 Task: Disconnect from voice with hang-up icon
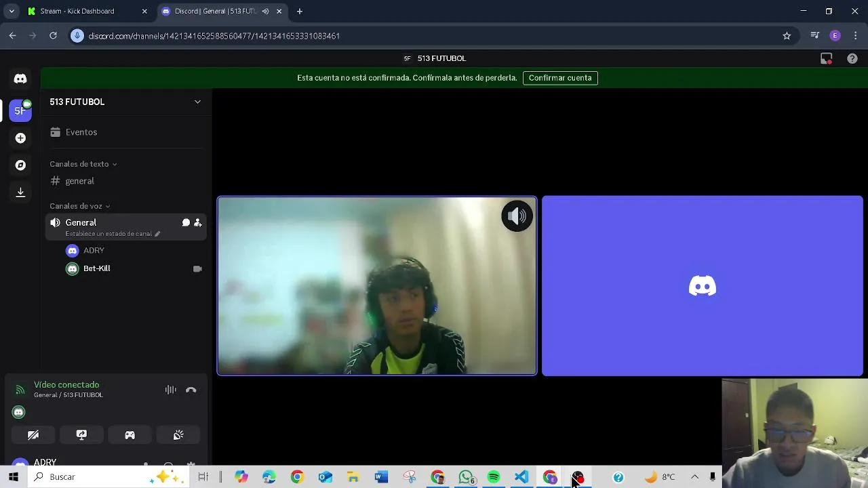click(x=191, y=390)
